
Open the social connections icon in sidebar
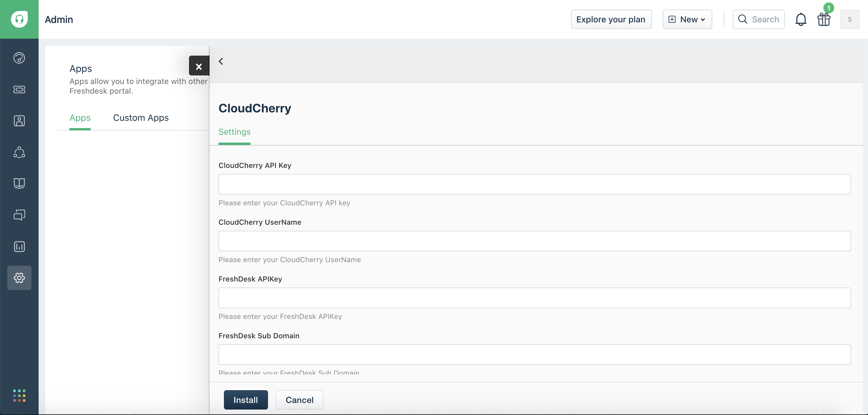coord(19,152)
